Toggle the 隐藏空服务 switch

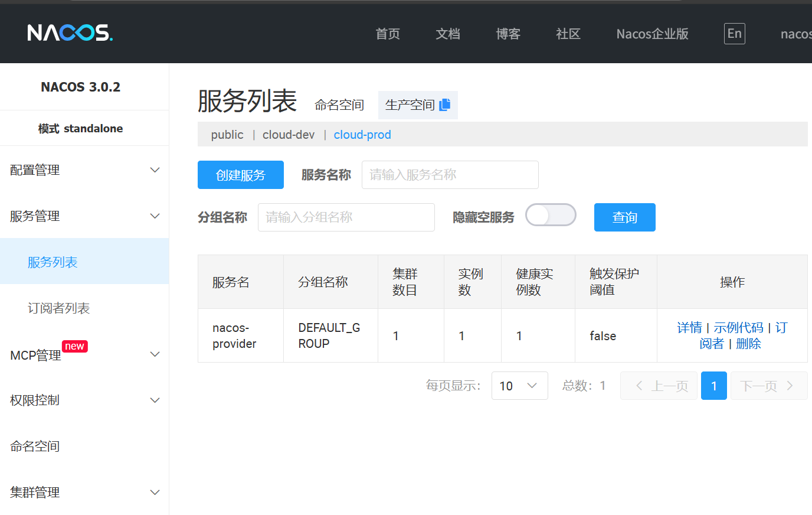pyautogui.click(x=551, y=215)
